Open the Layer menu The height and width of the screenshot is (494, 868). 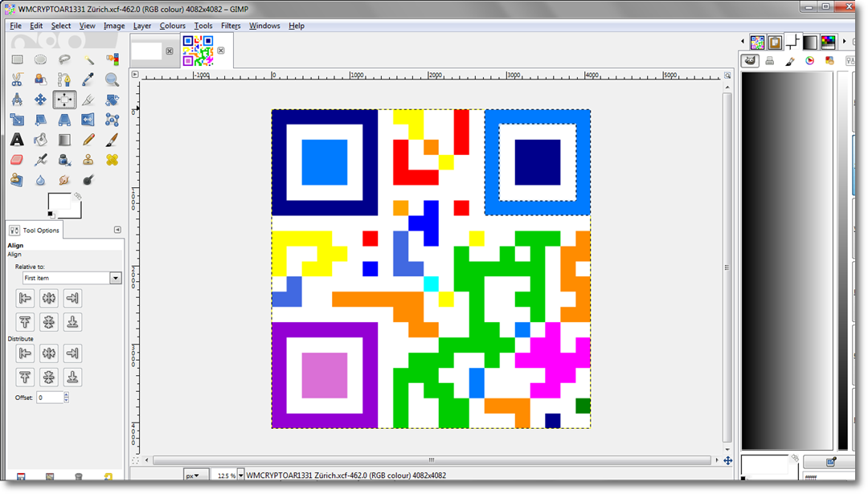(x=141, y=26)
